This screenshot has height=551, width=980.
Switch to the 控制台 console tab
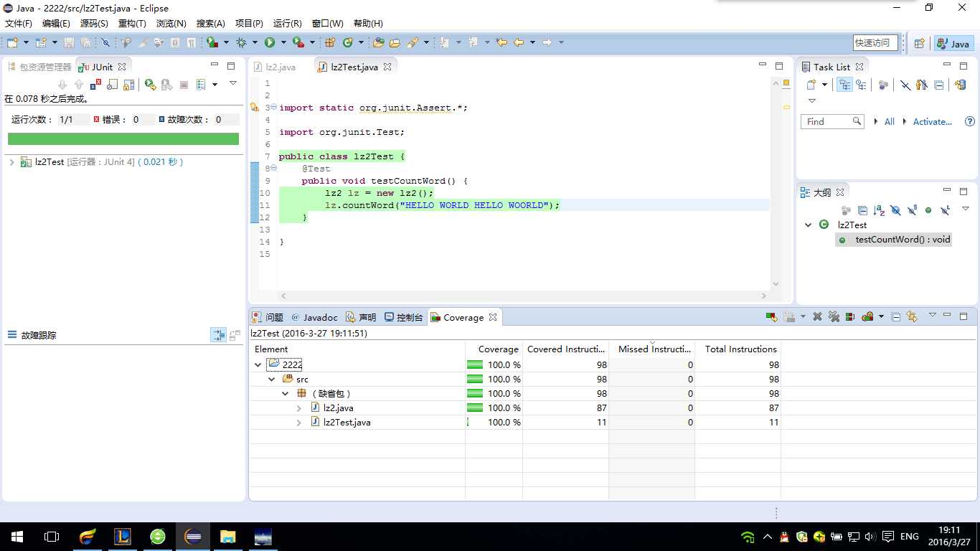[x=404, y=317]
